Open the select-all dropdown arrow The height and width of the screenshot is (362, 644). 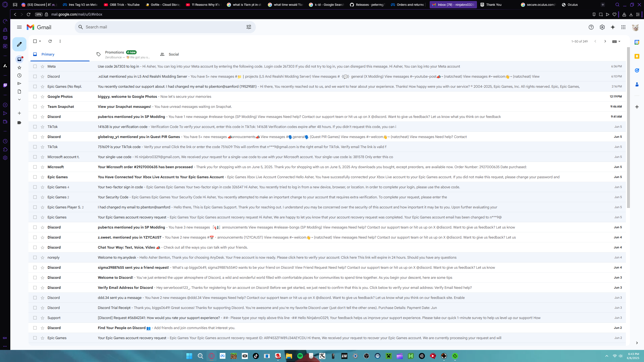[40, 41]
